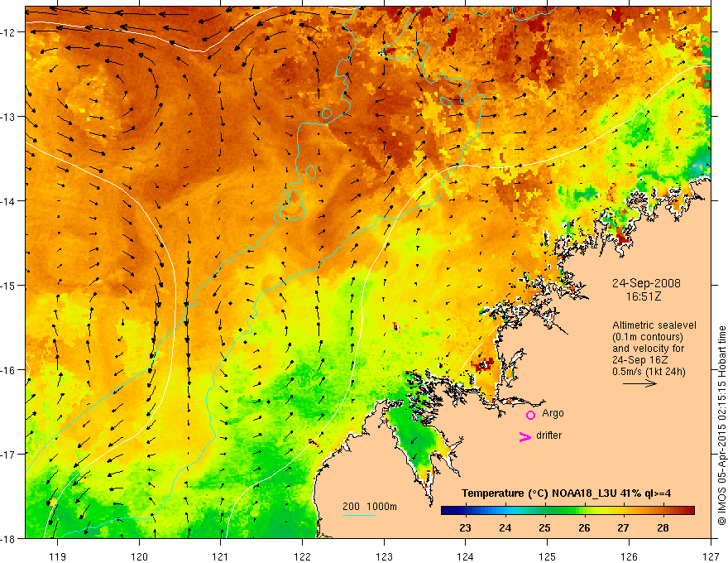Click the '(0.1m contours)' caption line
The width and height of the screenshot is (728, 563).
coord(648,337)
